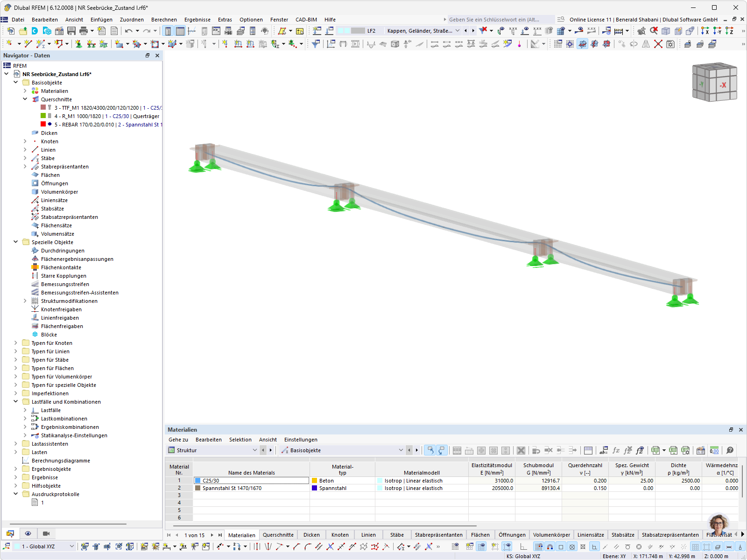Screen dimensions: 747x560
Task: Click Gehe zu in the Materialien panel menu
Action: (x=178, y=439)
